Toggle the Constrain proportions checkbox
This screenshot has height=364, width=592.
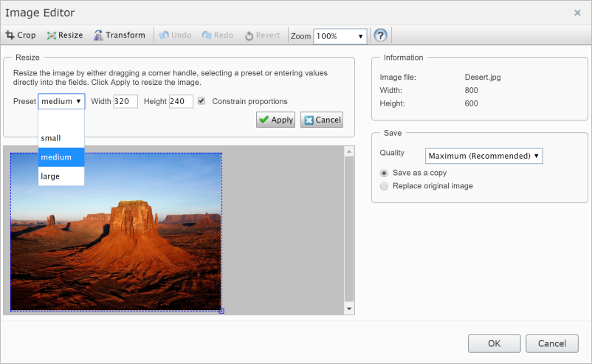click(x=202, y=101)
